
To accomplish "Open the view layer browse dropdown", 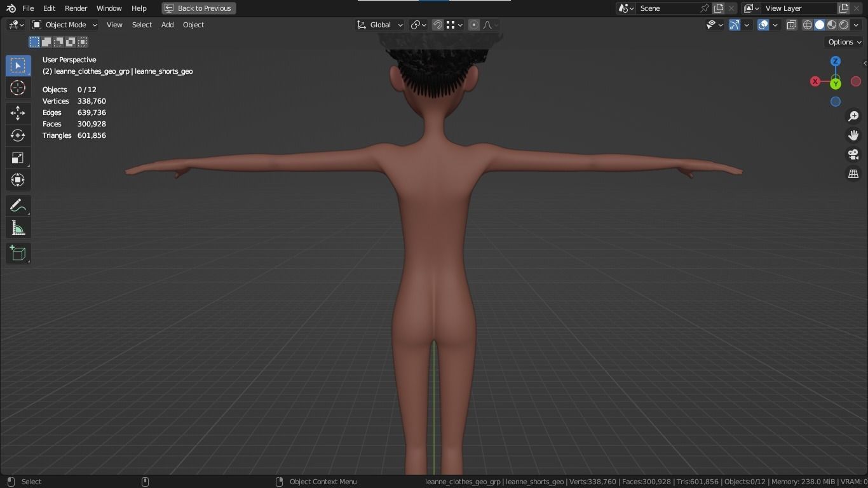I will [751, 8].
